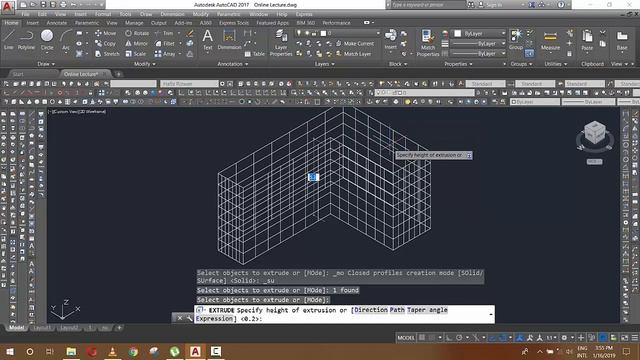This screenshot has width=640, height=360.
Task: Click the Fillet tool
Action: point(165,43)
